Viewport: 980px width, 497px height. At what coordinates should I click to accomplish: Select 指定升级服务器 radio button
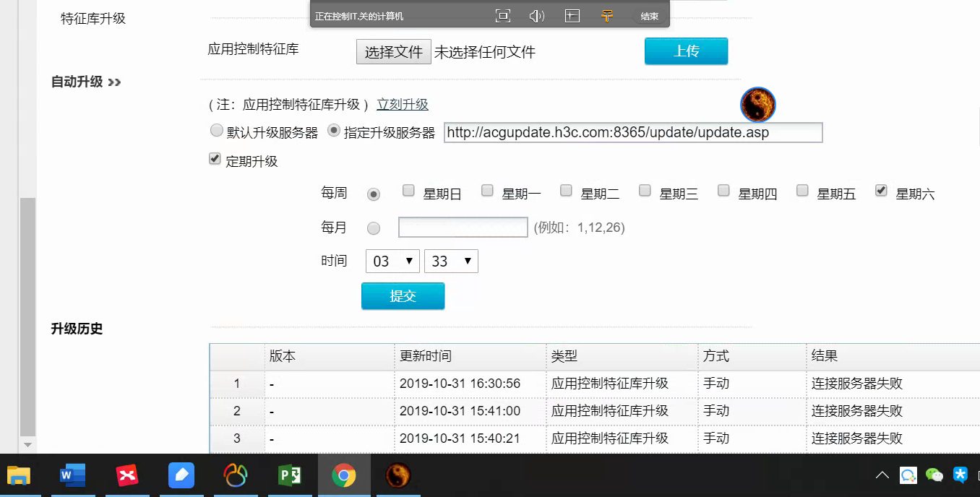pyautogui.click(x=334, y=131)
